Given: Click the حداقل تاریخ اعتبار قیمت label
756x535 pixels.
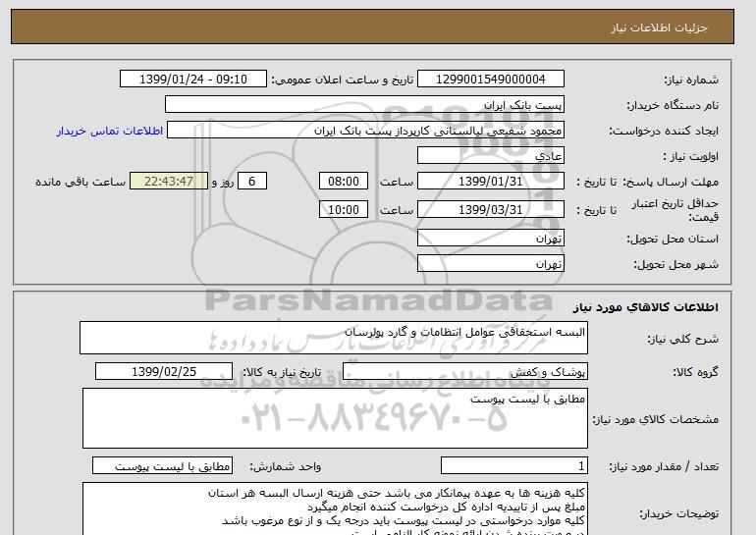Looking at the screenshot, I should point(675,210).
